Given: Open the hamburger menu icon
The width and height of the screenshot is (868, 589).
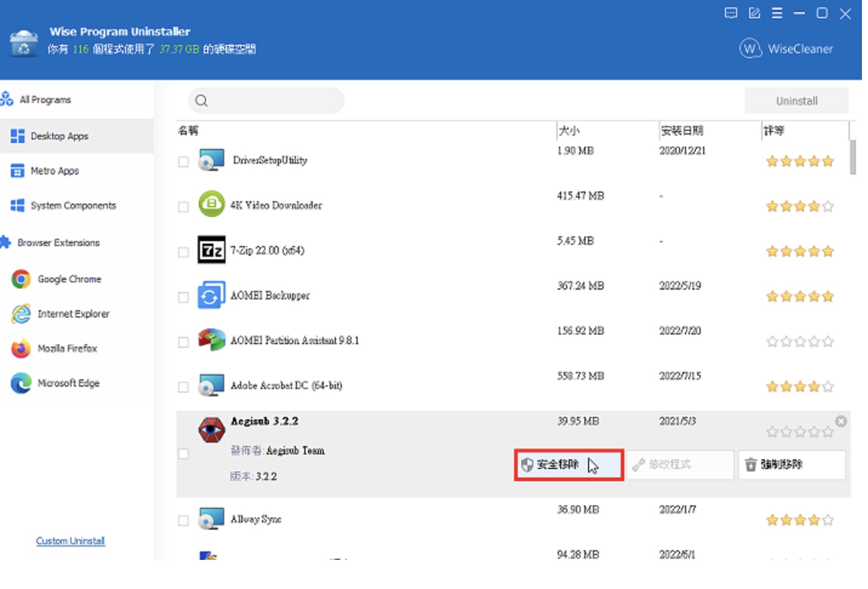Looking at the screenshot, I should click(x=776, y=13).
